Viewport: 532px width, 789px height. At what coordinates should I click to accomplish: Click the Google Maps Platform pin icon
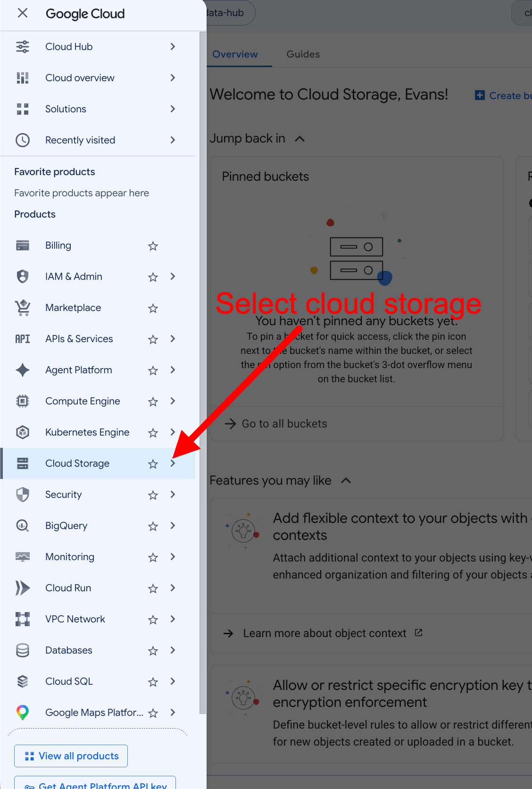pos(23,713)
